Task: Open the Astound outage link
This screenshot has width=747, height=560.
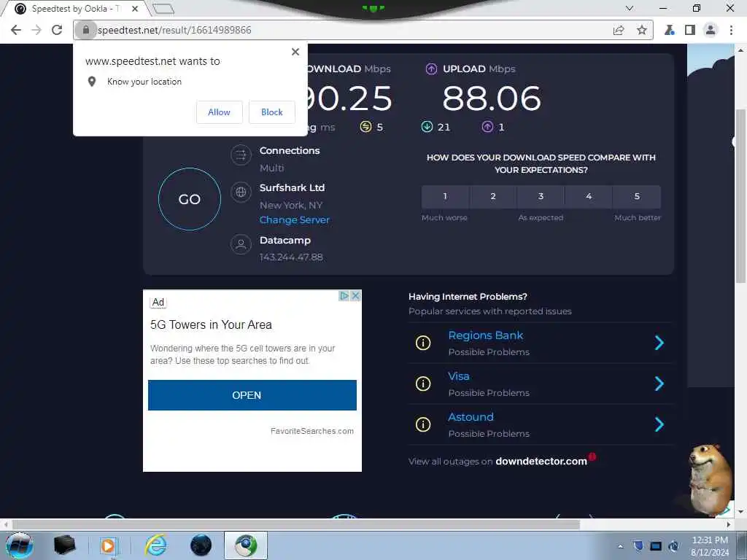Action: 471,417
